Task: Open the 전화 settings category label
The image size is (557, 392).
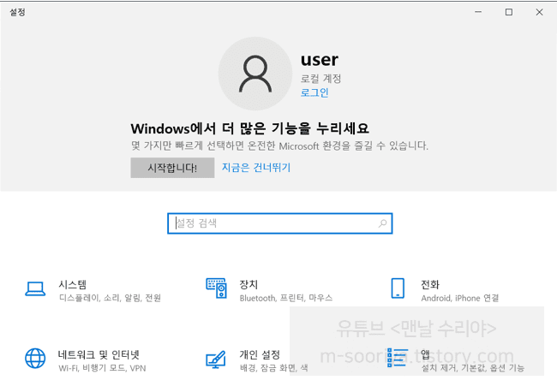Action: 430,284
